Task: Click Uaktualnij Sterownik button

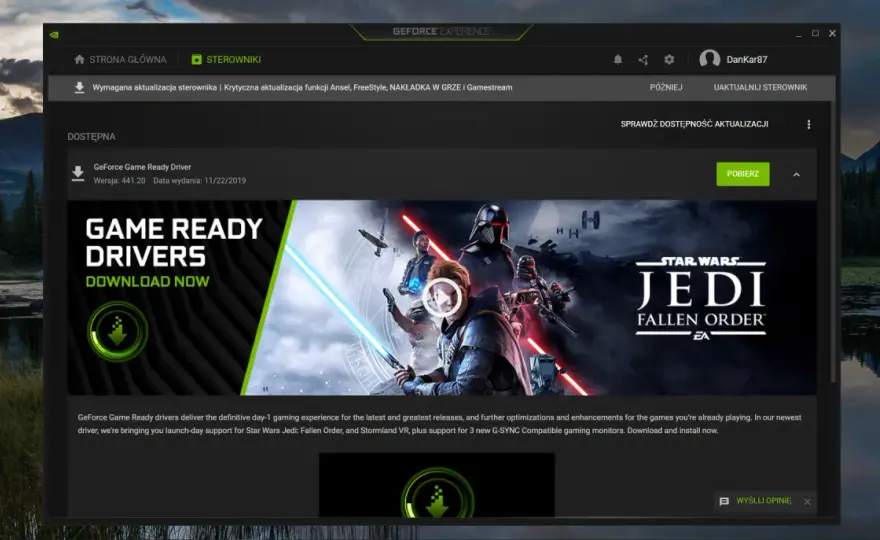Action: tap(760, 88)
